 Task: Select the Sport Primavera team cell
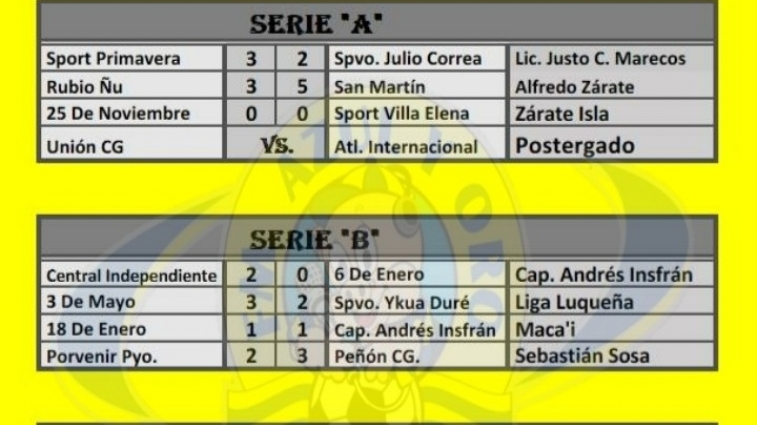[x=114, y=59]
